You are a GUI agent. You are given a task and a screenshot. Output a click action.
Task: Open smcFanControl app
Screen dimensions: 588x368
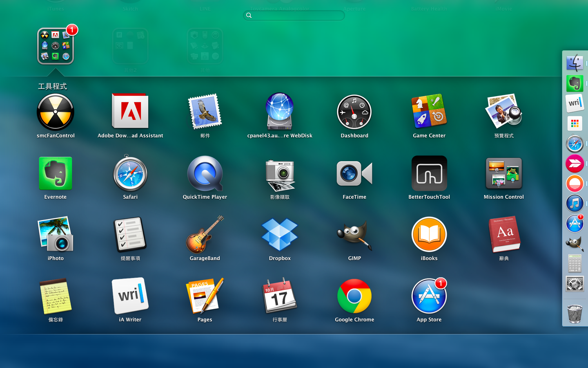coord(56,112)
